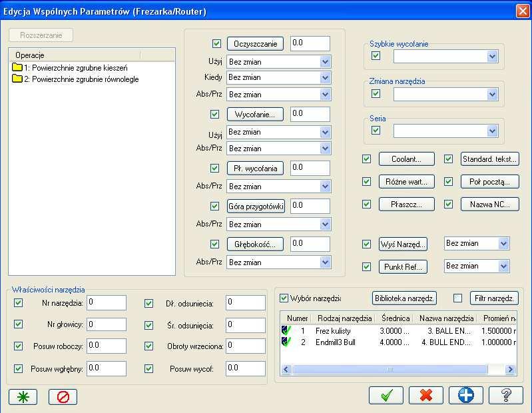Click the green asterisk select-all button
The width and height of the screenshot is (532, 413).
(x=23, y=396)
